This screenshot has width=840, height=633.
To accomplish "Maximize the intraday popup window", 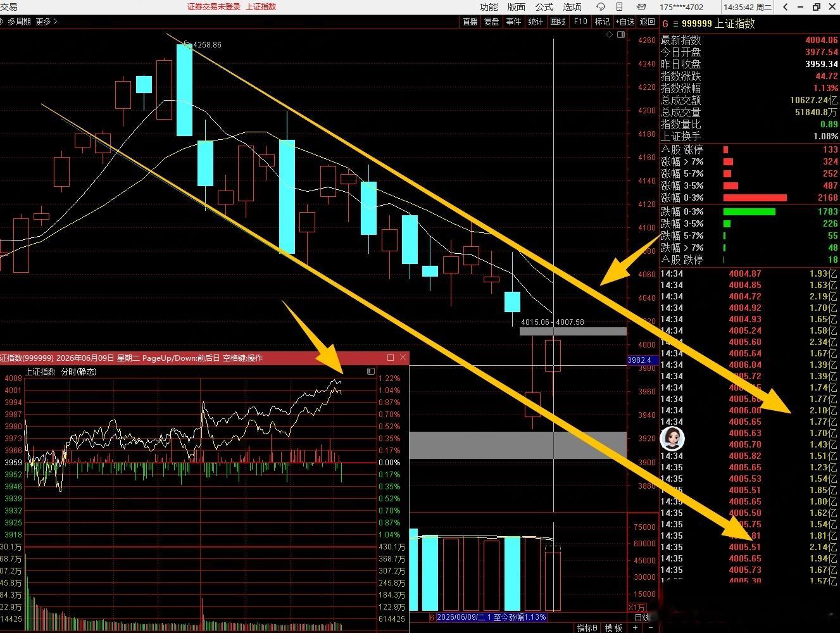I will [391, 358].
